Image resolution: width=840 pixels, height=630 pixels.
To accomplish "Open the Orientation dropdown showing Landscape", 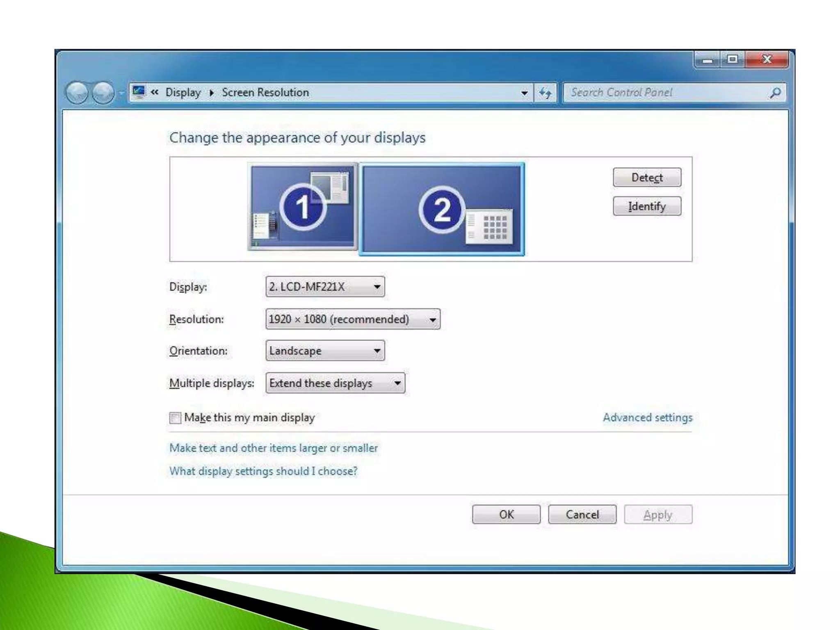I will click(325, 351).
